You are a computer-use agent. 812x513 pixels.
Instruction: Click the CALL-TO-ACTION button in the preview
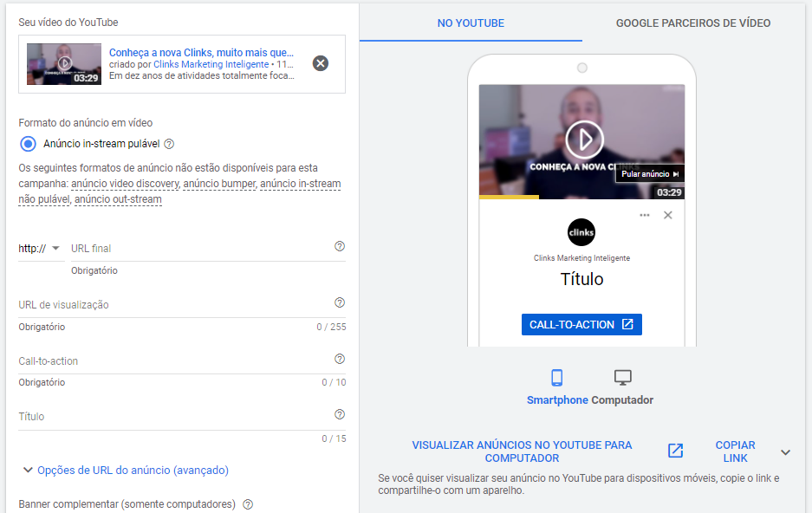pos(581,325)
